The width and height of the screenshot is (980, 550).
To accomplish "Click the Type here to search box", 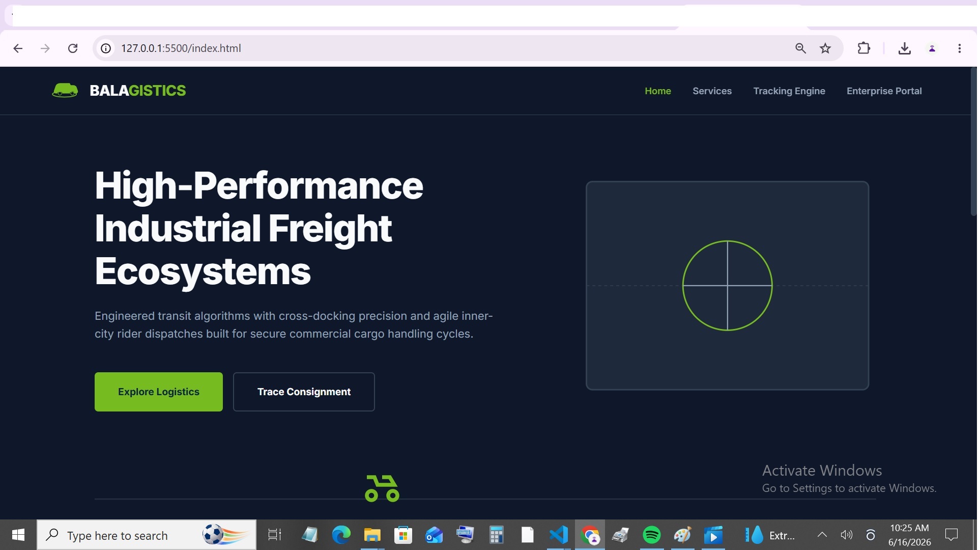I will pyautogui.click(x=147, y=535).
